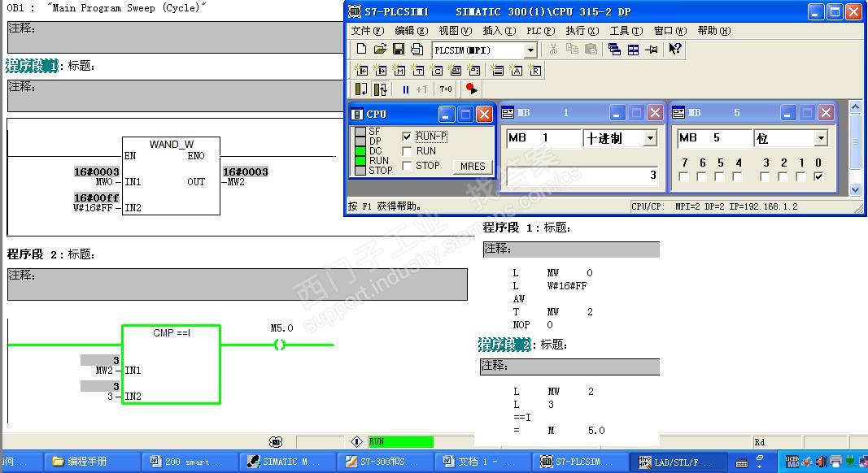Pause the simulation with the blue pause icon
The image size is (868, 473).
tap(405, 89)
